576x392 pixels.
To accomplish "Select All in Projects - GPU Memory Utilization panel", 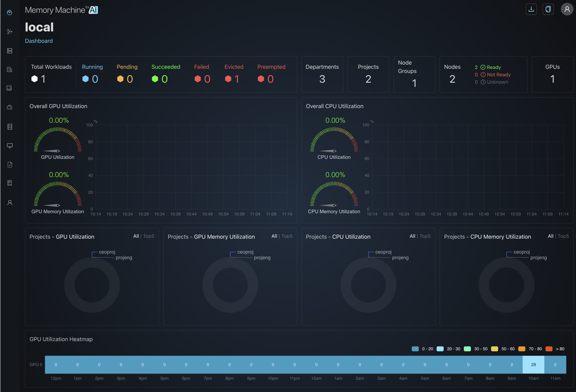I will [274, 236].
